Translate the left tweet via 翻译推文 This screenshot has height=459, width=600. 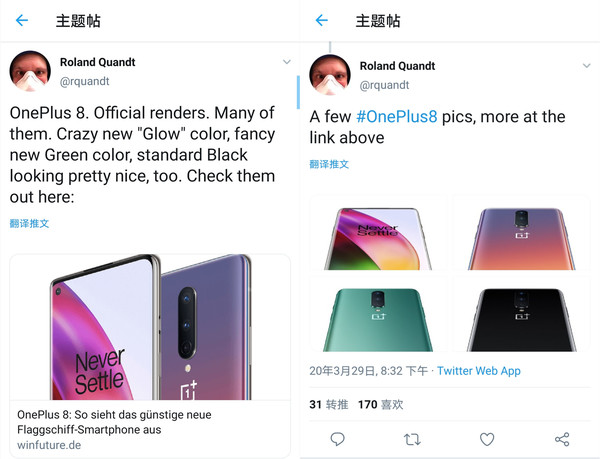[29, 223]
